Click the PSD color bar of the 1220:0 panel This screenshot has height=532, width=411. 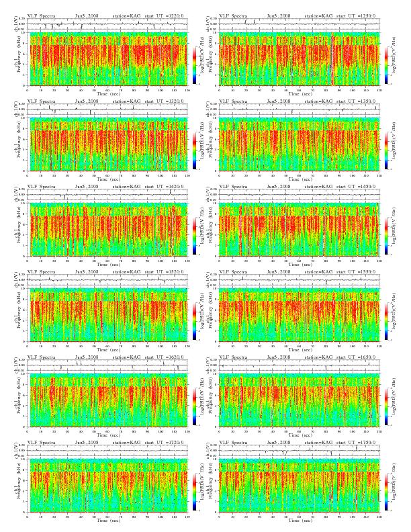point(194,65)
